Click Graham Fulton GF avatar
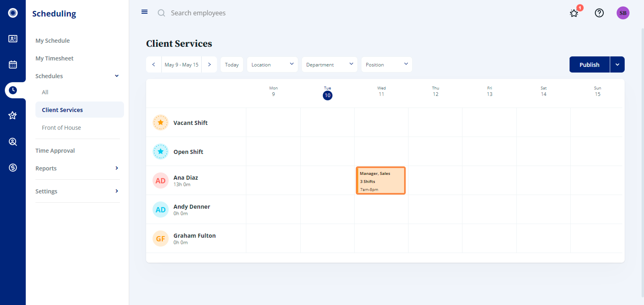Screen dimensions: 644x305 tap(160, 239)
